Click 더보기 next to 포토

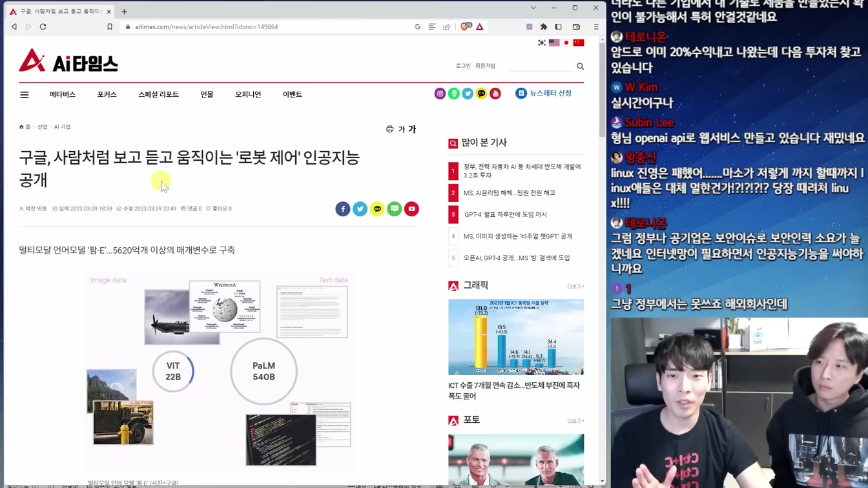tap(575, 422)
